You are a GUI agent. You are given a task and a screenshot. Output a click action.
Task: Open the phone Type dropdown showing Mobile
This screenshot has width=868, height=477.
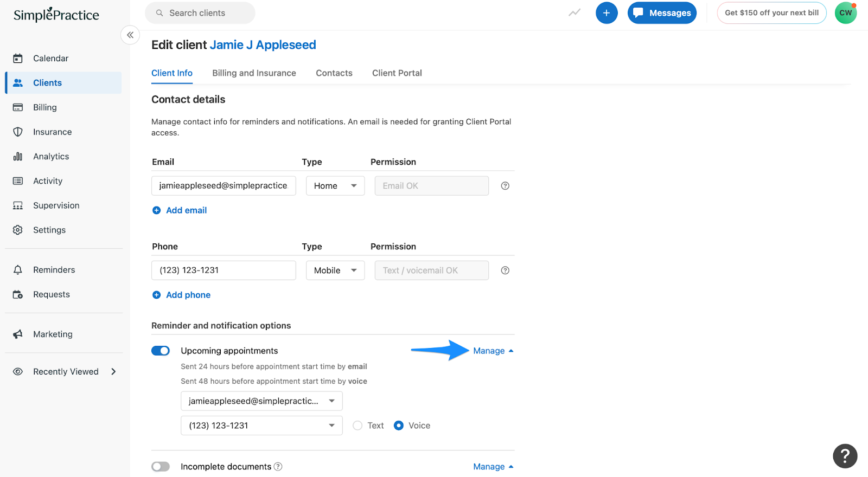(x=335, y=270)
